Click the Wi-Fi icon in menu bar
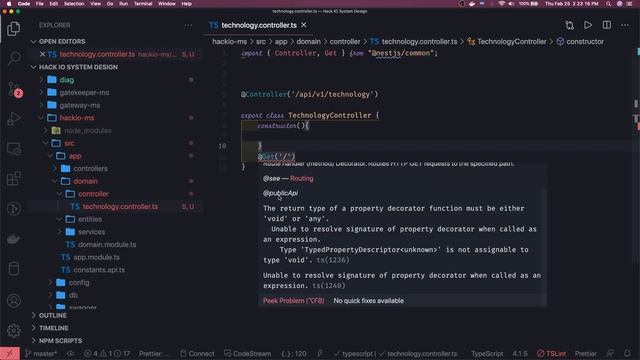The image size is (640, 360). 501,4
